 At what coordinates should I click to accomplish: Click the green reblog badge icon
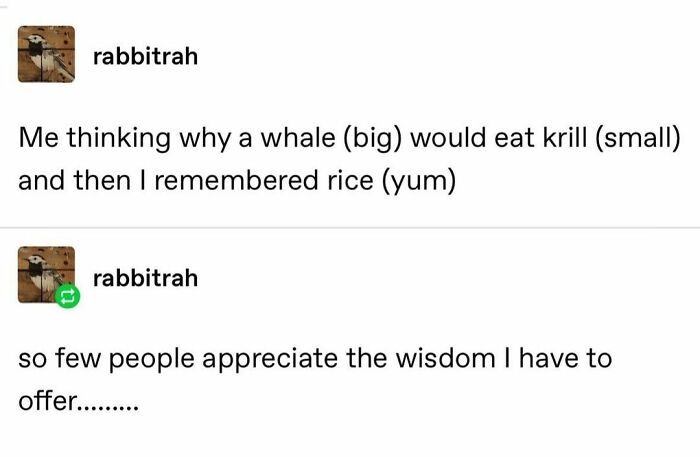tap(68, 297)
